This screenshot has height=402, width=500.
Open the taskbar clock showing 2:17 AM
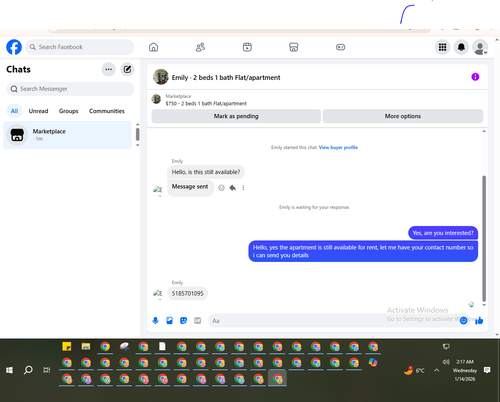pos(465,370)
